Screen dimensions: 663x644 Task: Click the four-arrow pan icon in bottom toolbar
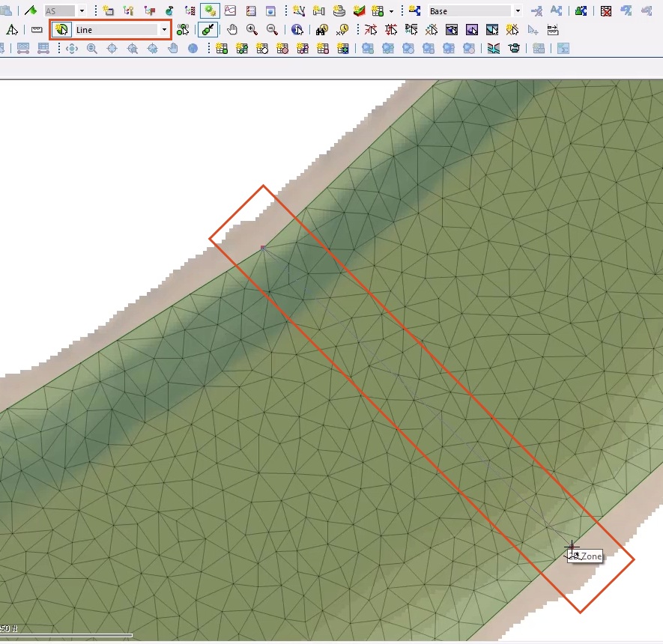click(x=72, y=49)
